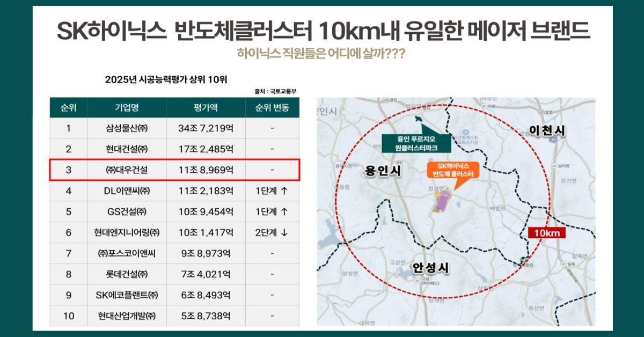
Task: Click the down arrow in 현대엔지니어링 row
Action: (x=284, y=232)
